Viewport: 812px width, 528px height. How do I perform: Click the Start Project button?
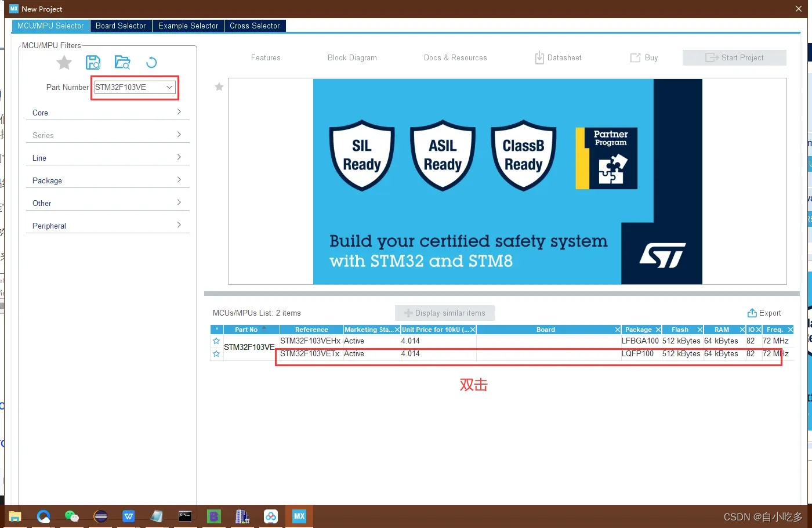coord(734,57)
